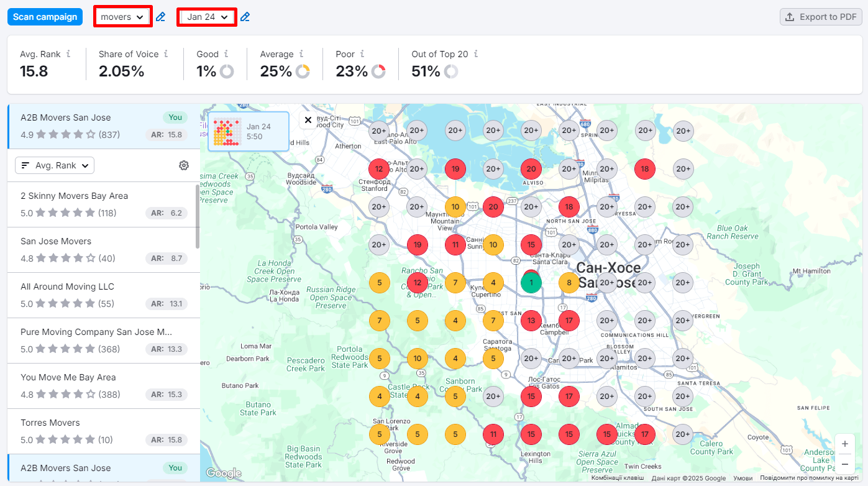Click AR: 6.2 badge
The width and height of the screenshot is (868, 486).
tap(167, 213)
